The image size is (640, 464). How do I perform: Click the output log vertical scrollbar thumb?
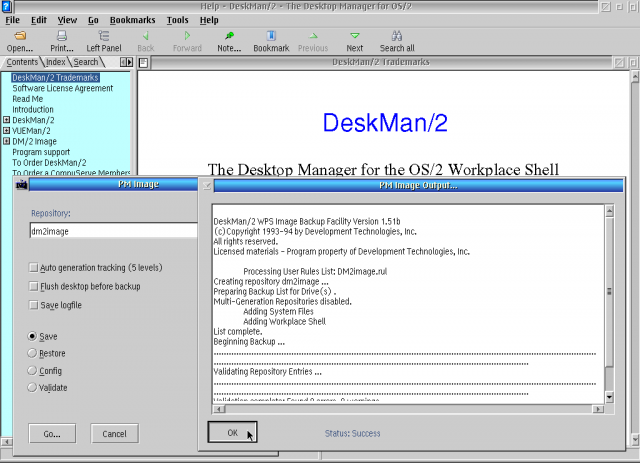click(x=609, y=291)
